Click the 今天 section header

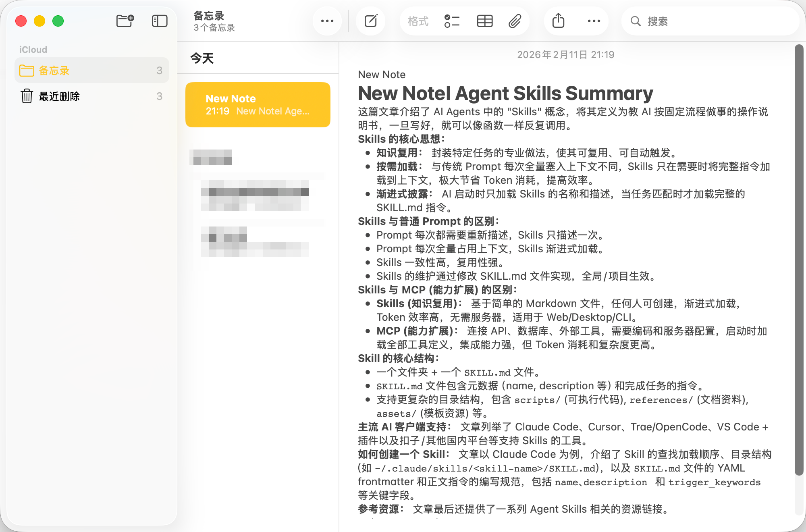tap(202, 58)
